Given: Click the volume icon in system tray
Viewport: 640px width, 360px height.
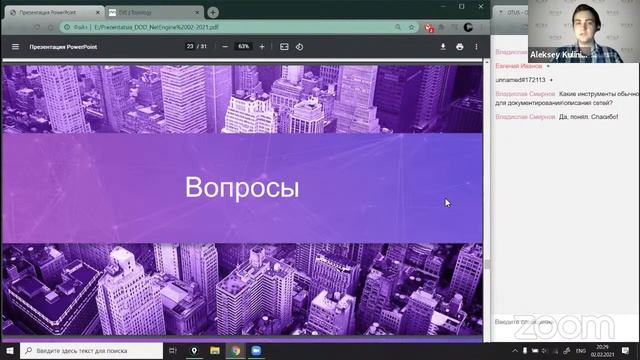Looking at the screenshot, I should tap(544, 351).
